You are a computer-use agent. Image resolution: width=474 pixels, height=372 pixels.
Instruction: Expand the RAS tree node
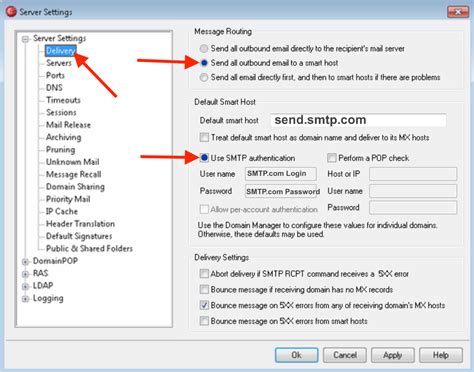pyautogui.click(x=25, y=274)
